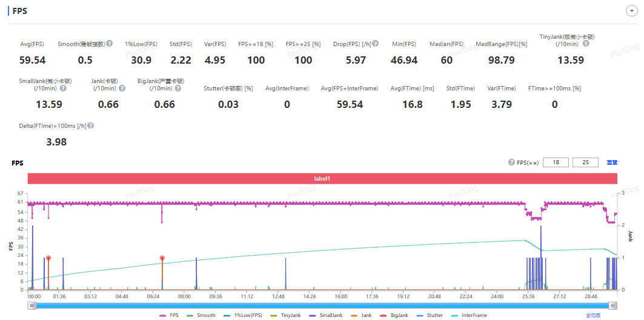
Task: Click help icon beside BigJank (/10min)
Action: [178, 88]
